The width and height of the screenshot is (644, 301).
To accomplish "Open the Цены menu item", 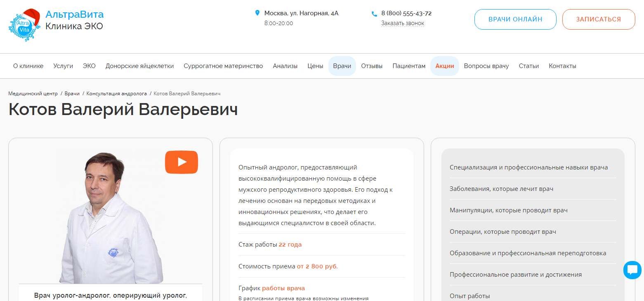I will pyautogui.click(x=315, y=66).
